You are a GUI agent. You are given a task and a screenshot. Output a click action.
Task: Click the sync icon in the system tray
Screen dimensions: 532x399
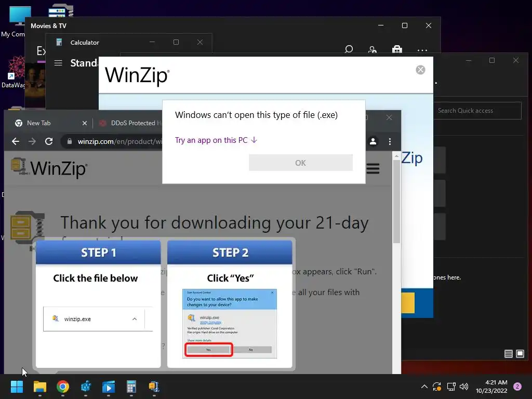pos(437,387)
